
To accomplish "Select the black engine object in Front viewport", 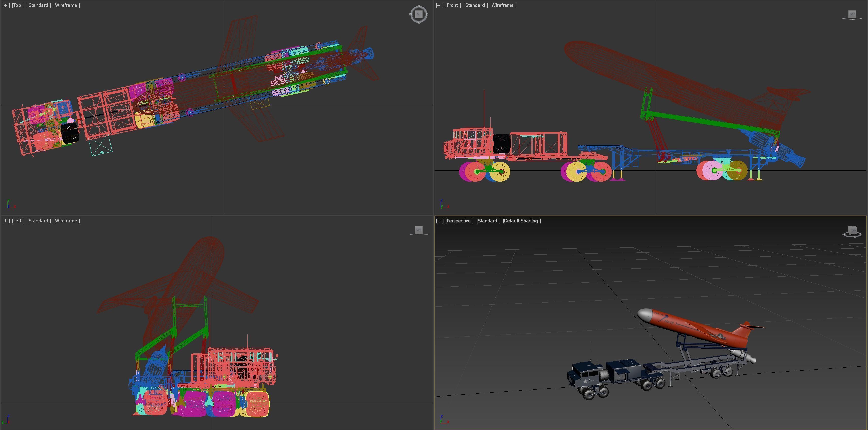I will point(501,144).
